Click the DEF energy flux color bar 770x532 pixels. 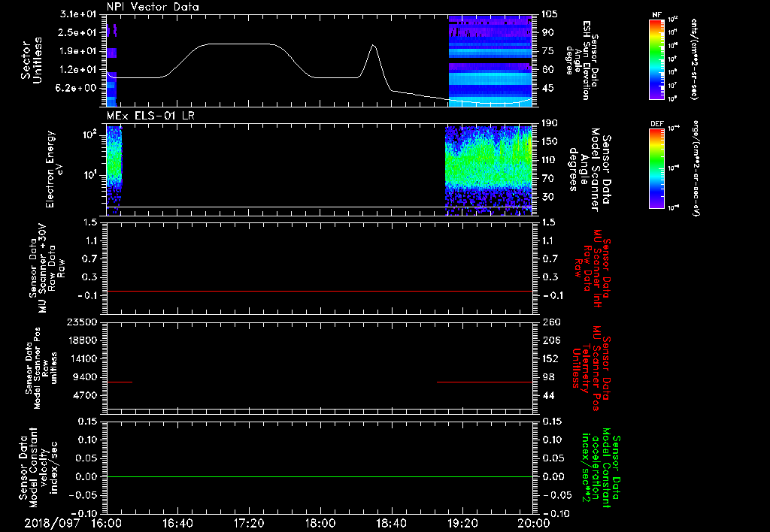657,168
